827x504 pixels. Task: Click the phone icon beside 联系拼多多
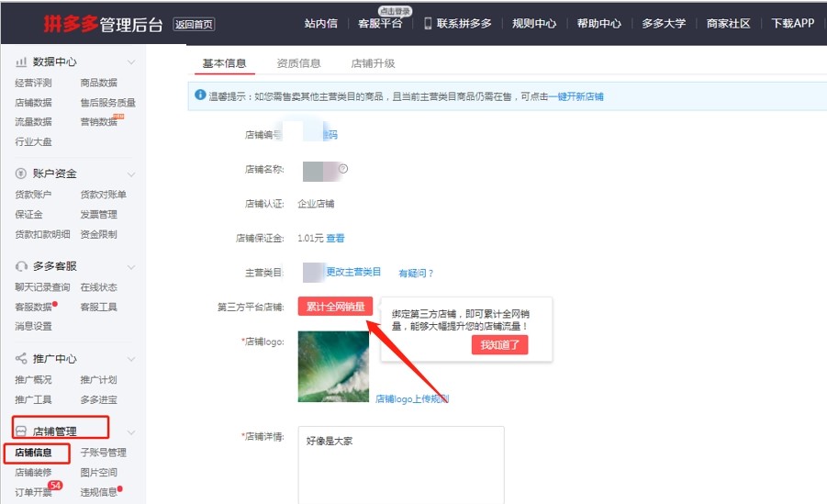pyautogui.click(x=428, y=23)
